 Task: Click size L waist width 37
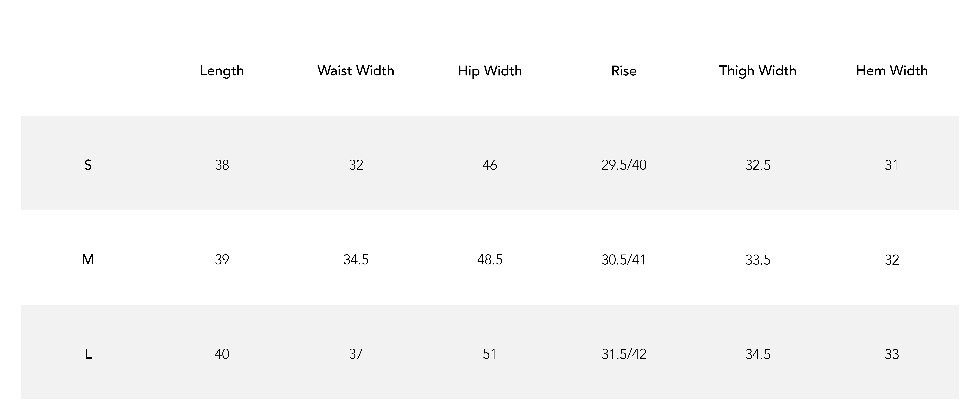[x=356, y=354]
